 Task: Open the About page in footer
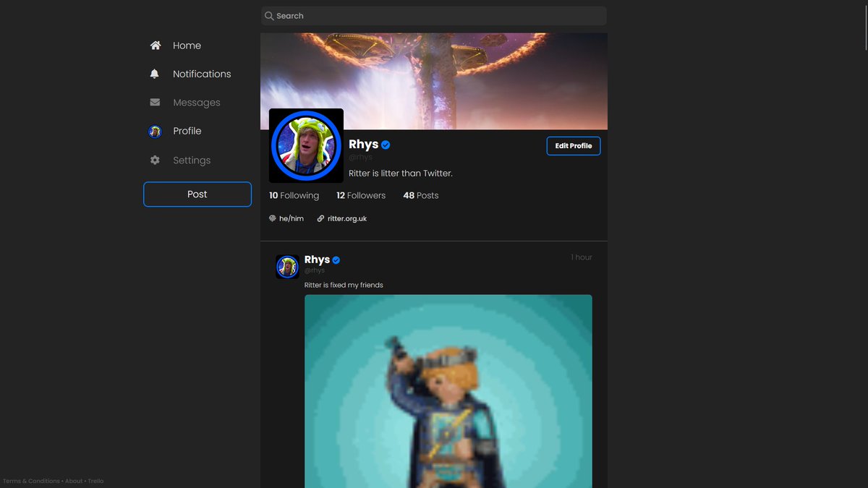point(72,481)
